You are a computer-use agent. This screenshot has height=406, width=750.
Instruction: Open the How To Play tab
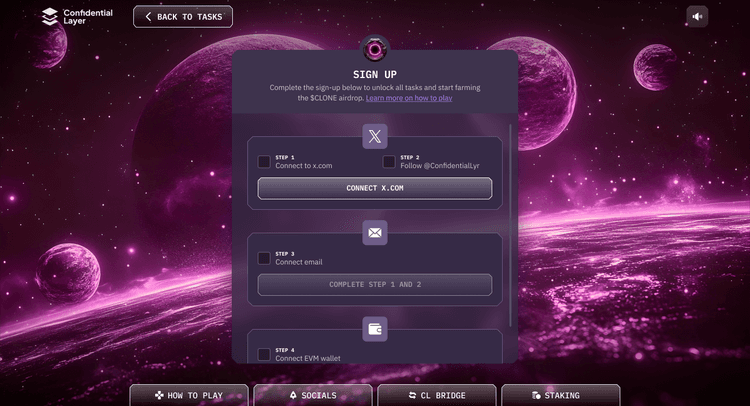coord(189,395)
